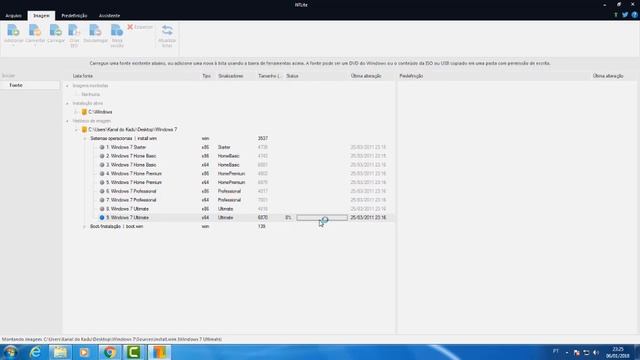The image size is (640, 360).
Task: Open the Windows Start menu
Action: pos(10,352)
